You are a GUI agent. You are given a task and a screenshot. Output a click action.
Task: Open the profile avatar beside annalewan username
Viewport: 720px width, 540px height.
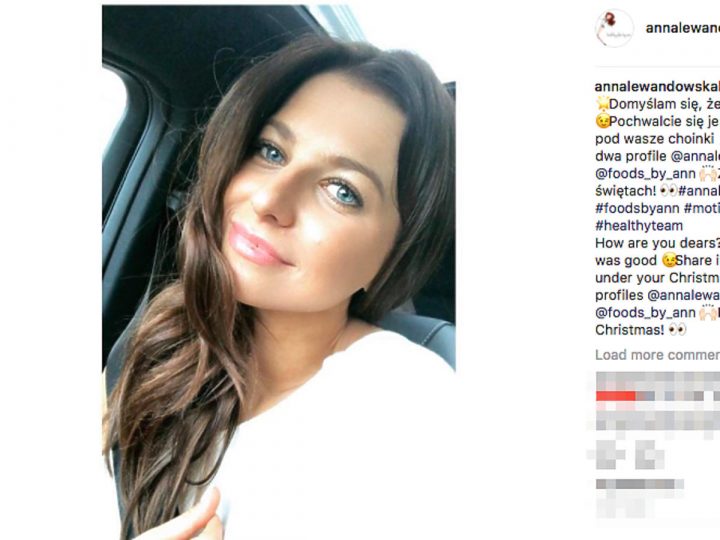pos(614,28)
